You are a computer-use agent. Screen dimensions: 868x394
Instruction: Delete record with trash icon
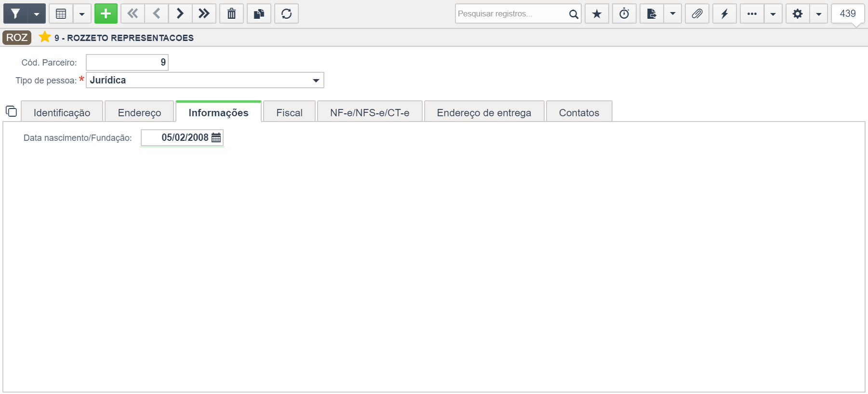pos(232,14)
